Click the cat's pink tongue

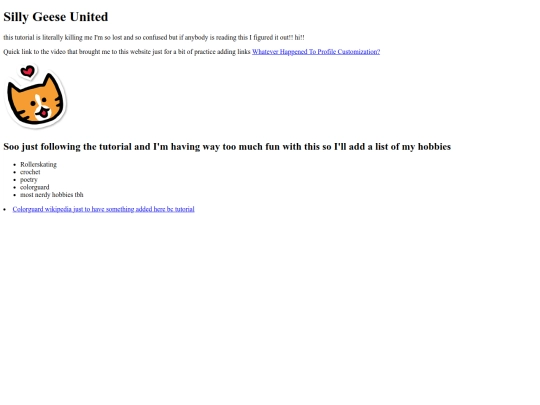click(44, 112)
